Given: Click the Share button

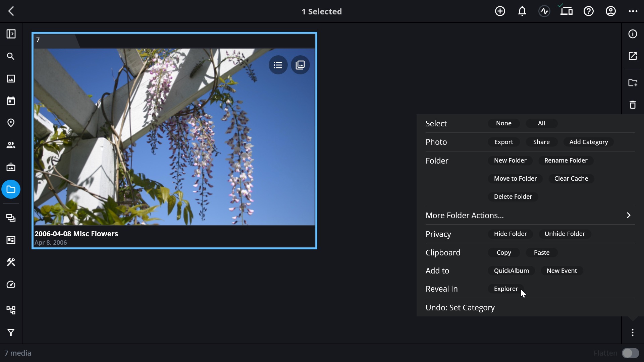Looking at the screenshot, I should point(541,142).
